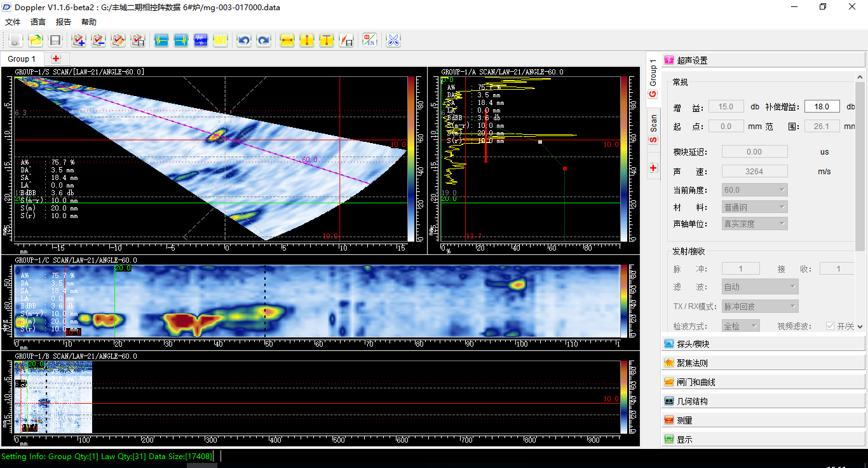Click the A-scan color palette bar

tap(624, 158)
